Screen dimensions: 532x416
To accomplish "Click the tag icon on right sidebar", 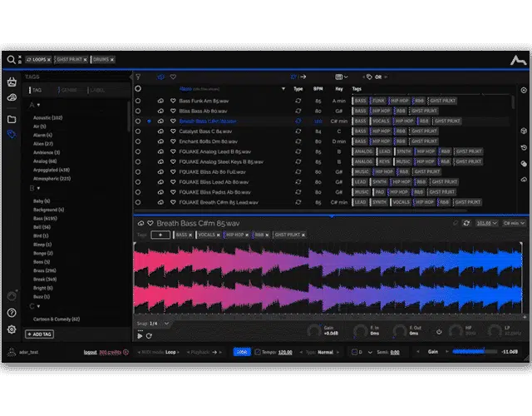I will [x=524, y=163].
